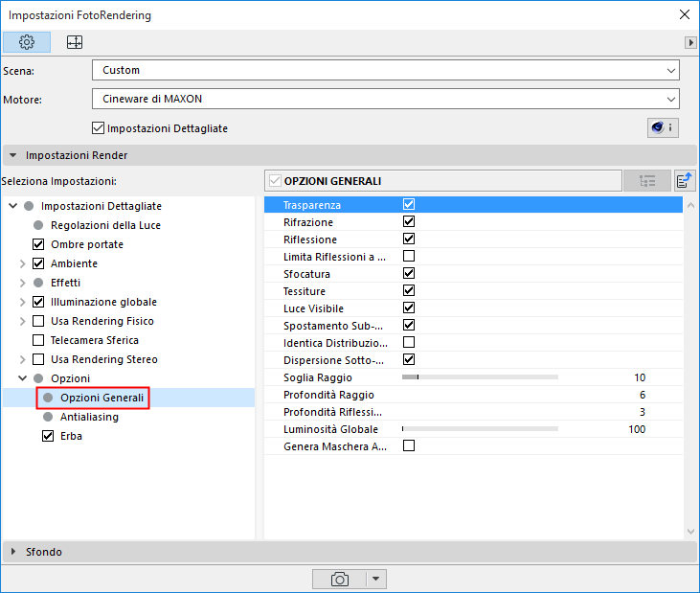Toggle the Spostamento Sub- checkbox
This screenshot has width=700, height=593.
click(409, 325)
